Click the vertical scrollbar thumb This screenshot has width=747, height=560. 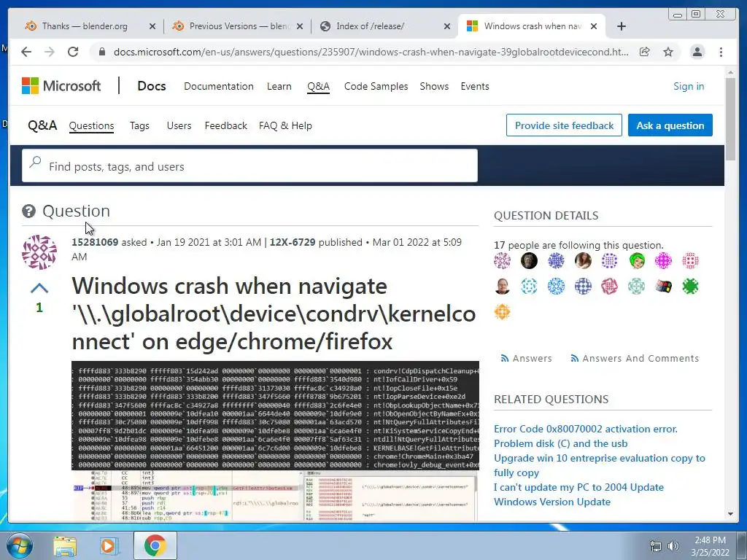[x=730, y=119]
